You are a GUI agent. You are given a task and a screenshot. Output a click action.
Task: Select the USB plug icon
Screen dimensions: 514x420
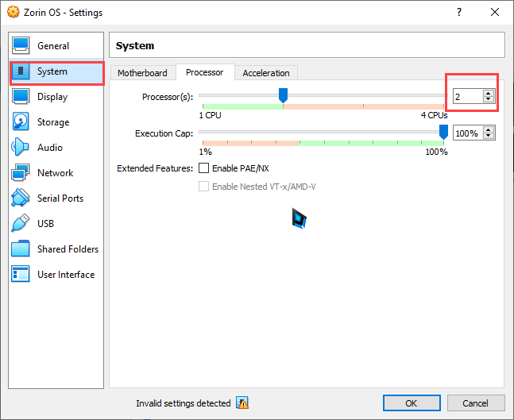tap(21, 223)
